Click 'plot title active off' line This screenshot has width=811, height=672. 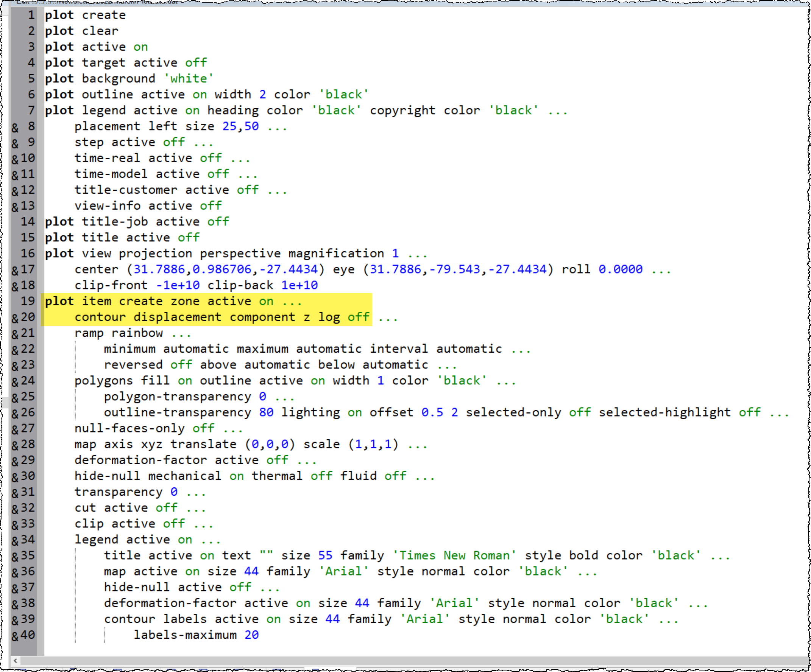tap(122, 237)
